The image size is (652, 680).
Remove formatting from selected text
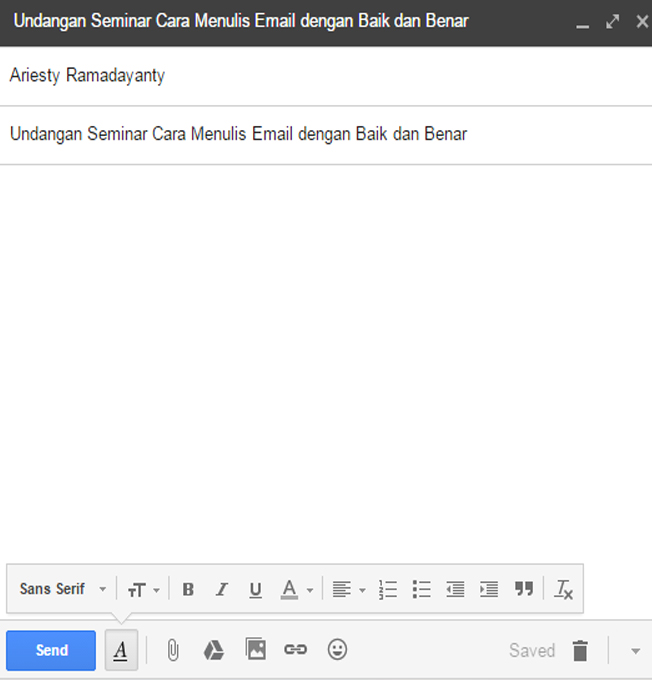click(564, 590)
